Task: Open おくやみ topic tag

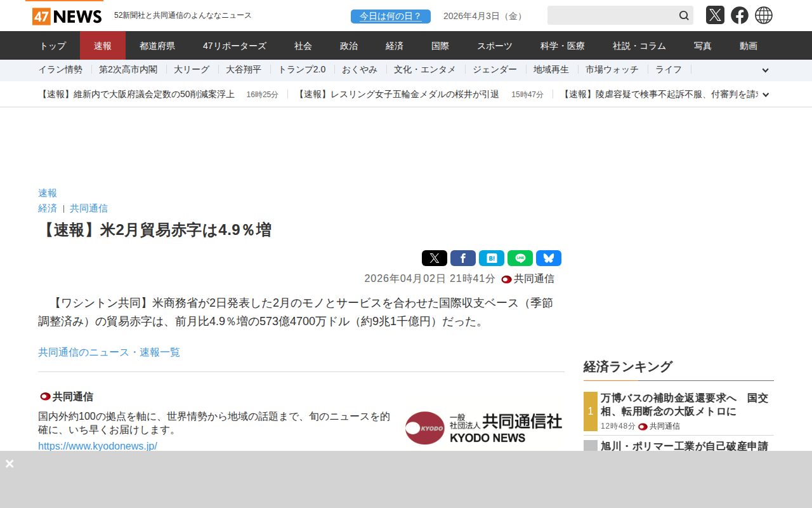Action: pyautogui.click(x=360, y=70)
